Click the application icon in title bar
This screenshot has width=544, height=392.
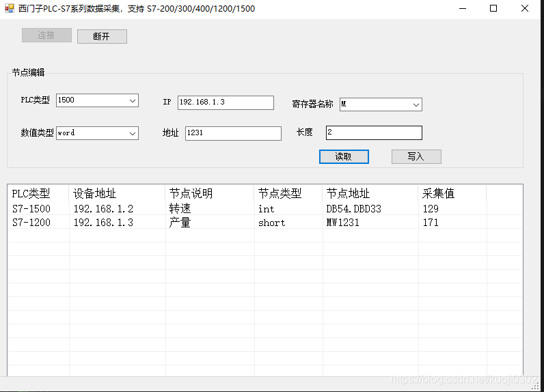[10, 8]
